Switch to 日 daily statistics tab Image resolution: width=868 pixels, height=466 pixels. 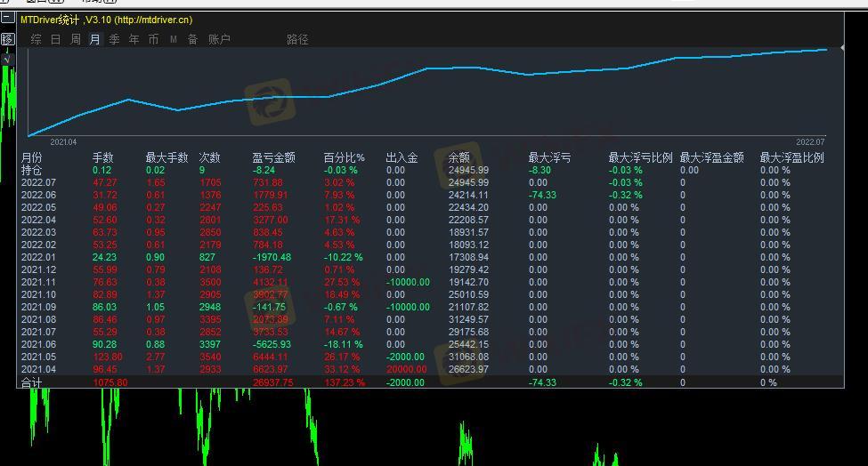(x=55, y=39)
